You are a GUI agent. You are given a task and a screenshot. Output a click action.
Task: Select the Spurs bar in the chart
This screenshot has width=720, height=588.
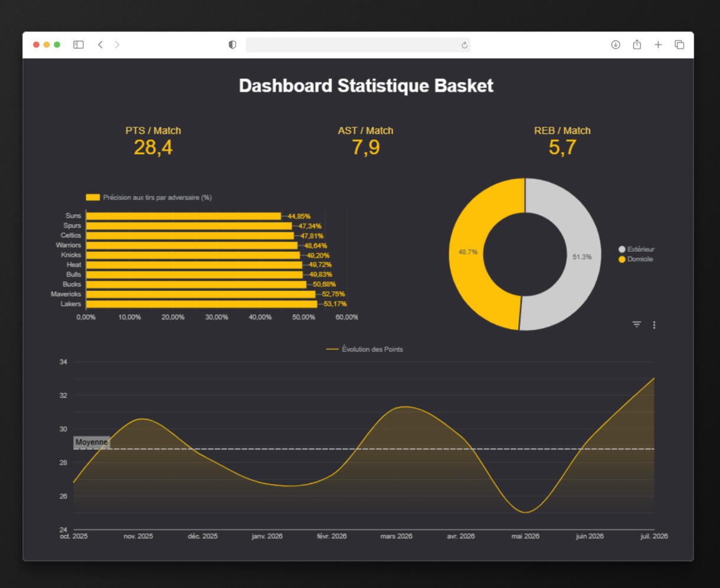[x=189, y=226]
